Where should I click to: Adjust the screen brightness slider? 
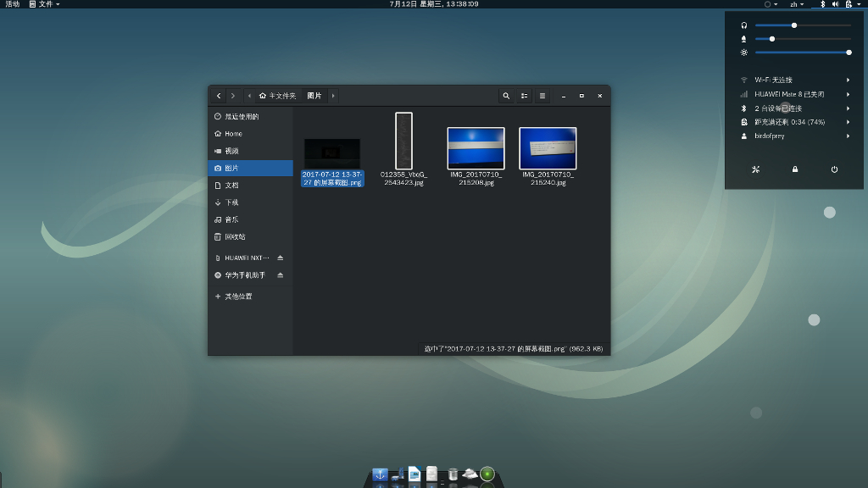click(803, 53)
